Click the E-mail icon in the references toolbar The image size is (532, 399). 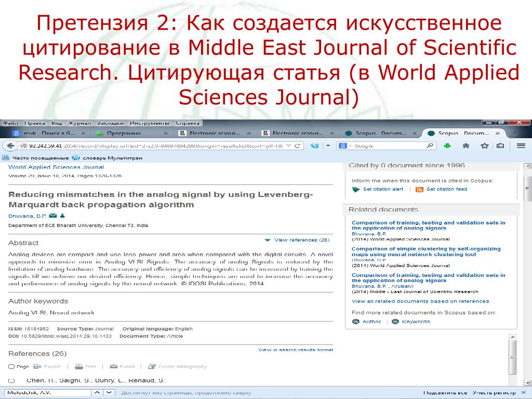click(x=114, y=366)
